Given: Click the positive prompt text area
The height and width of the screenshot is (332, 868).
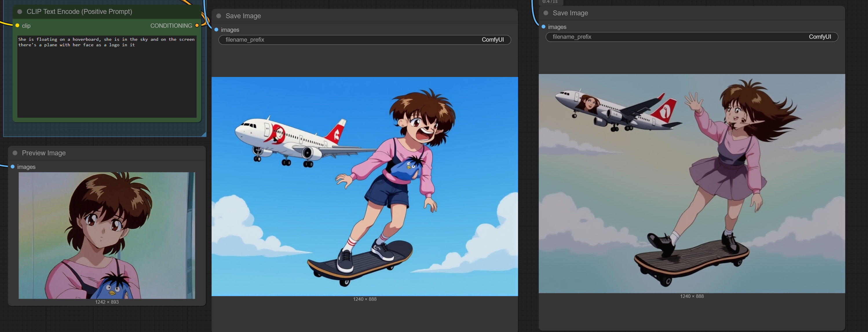Looking at the screenshot, I should point(107,77).
